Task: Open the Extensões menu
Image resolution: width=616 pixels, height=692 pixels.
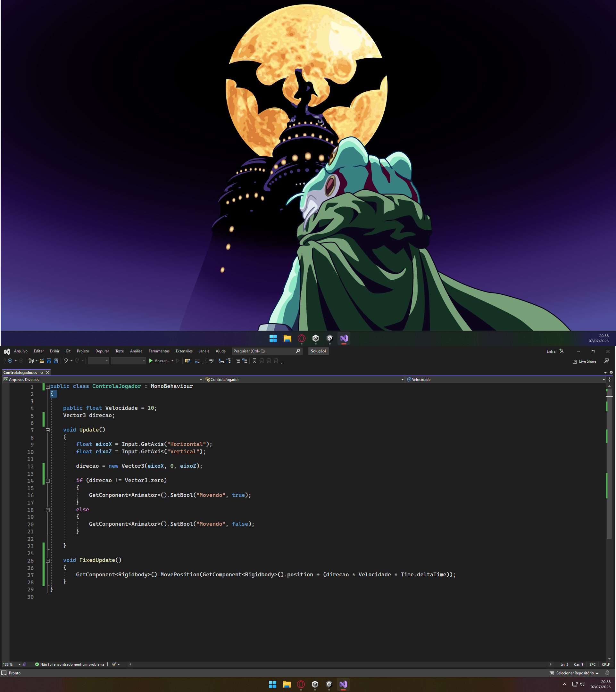Action: tap(184, 351)
